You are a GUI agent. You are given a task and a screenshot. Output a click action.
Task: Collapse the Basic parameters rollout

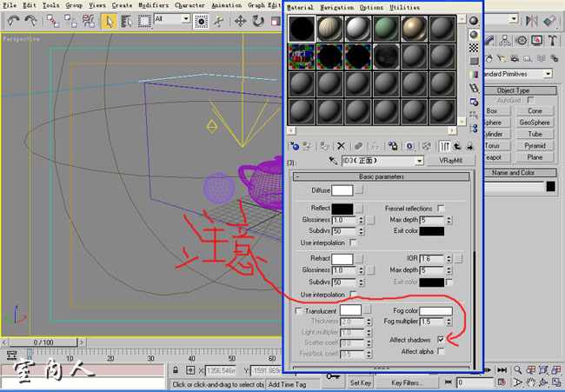380,176
